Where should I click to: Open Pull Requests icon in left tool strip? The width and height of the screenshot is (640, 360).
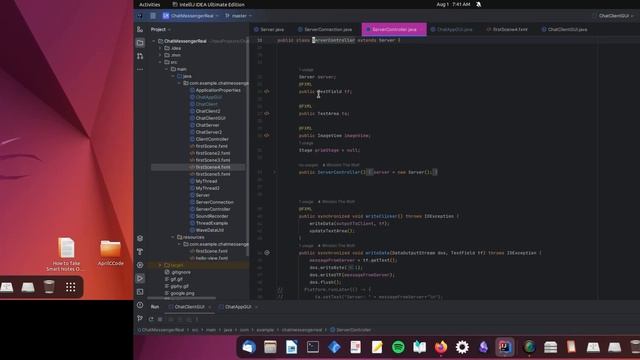coord(140,56)
